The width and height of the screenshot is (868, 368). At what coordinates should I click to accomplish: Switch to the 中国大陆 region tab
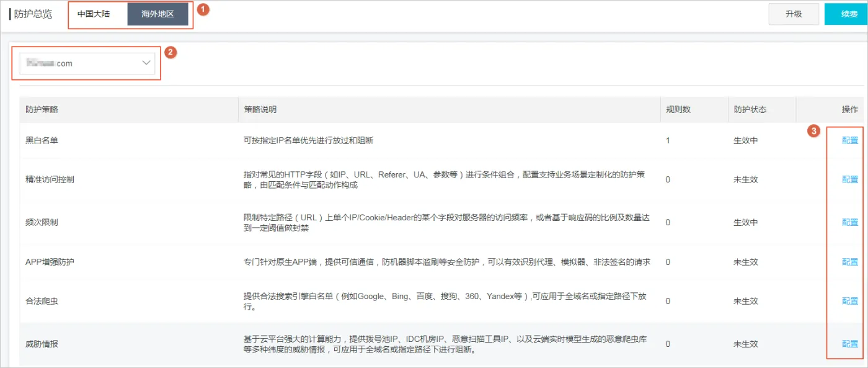[94, 14]
